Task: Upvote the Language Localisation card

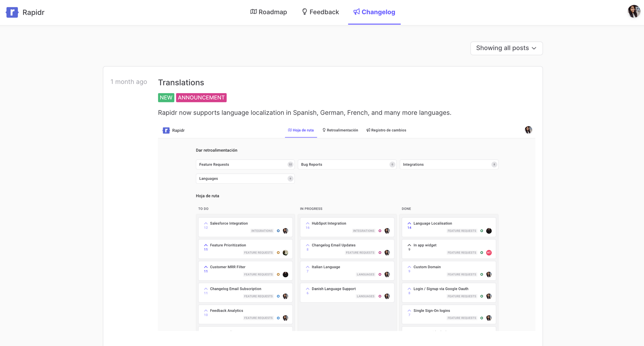Action: (x=409, y=223)
